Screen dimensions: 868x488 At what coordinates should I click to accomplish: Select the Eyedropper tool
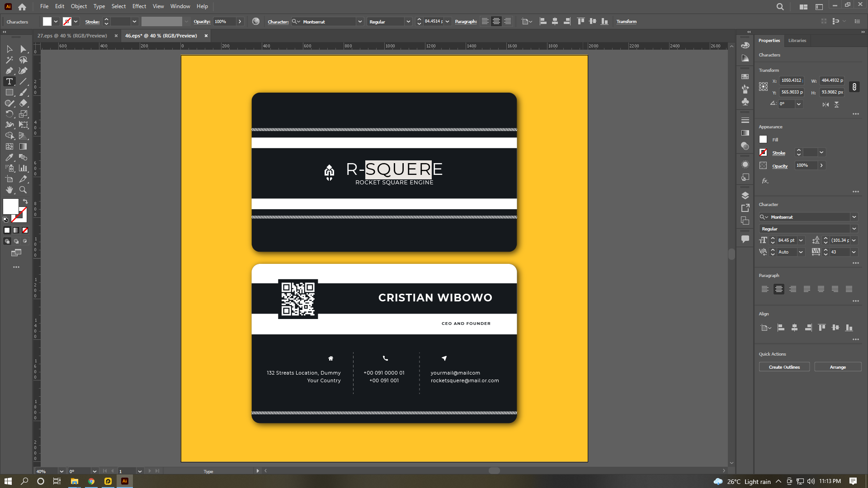[9, 157]
